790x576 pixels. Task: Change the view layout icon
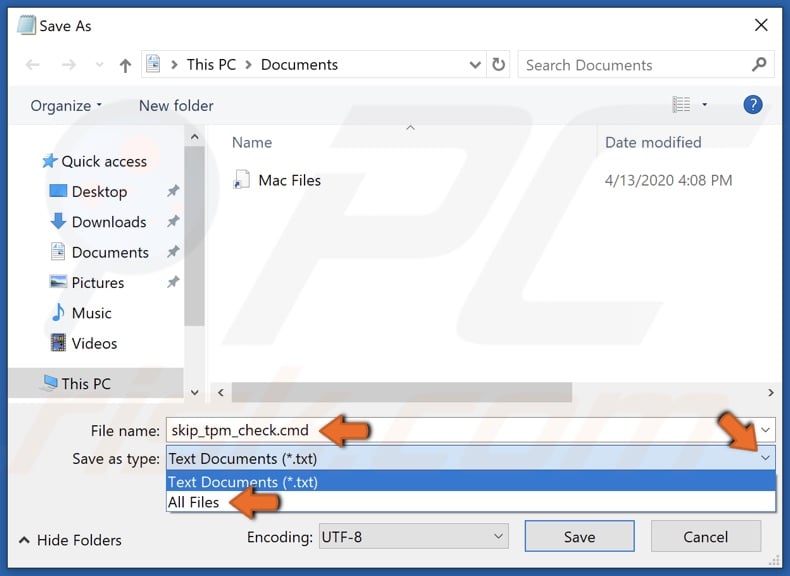tap(681, 105)
